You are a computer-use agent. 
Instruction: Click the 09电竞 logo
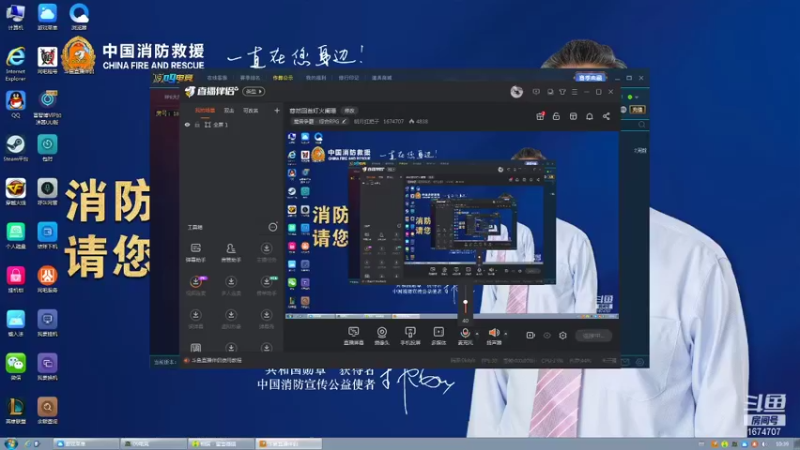(x=173, y=78)
